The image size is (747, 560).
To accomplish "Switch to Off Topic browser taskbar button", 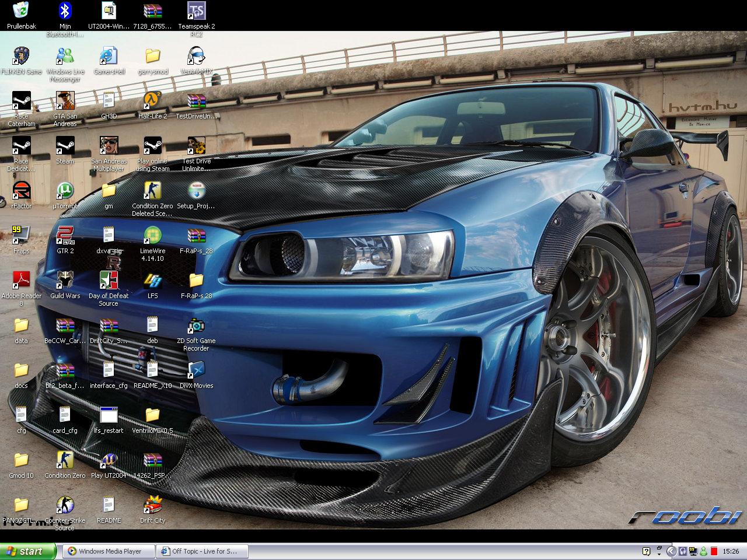I will click(x=203, y=551).
